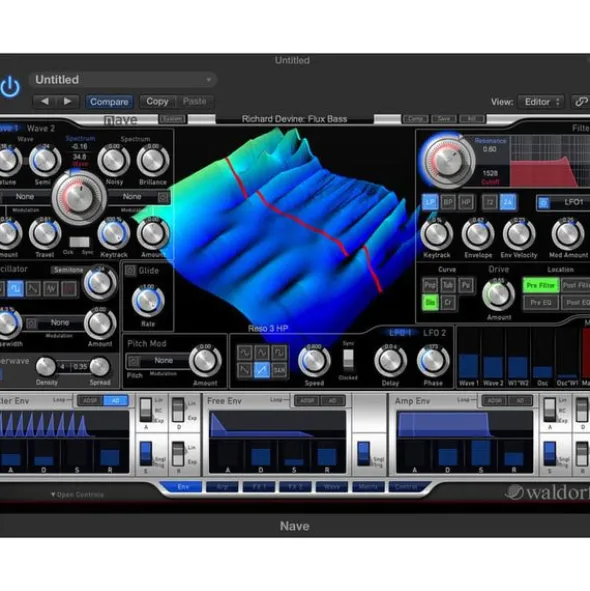Click the blue LFO1 filter modulation icon
The image size is (590, 591).
(543, 203)
